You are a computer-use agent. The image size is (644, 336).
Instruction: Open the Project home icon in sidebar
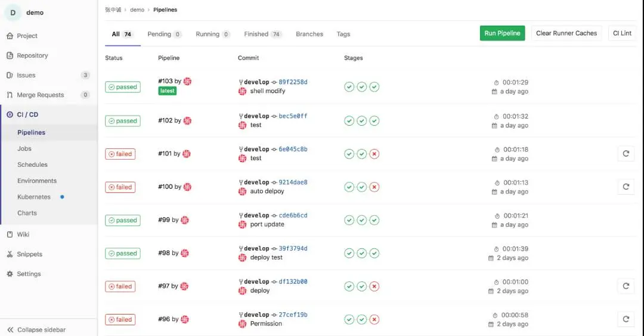(10, 36)
